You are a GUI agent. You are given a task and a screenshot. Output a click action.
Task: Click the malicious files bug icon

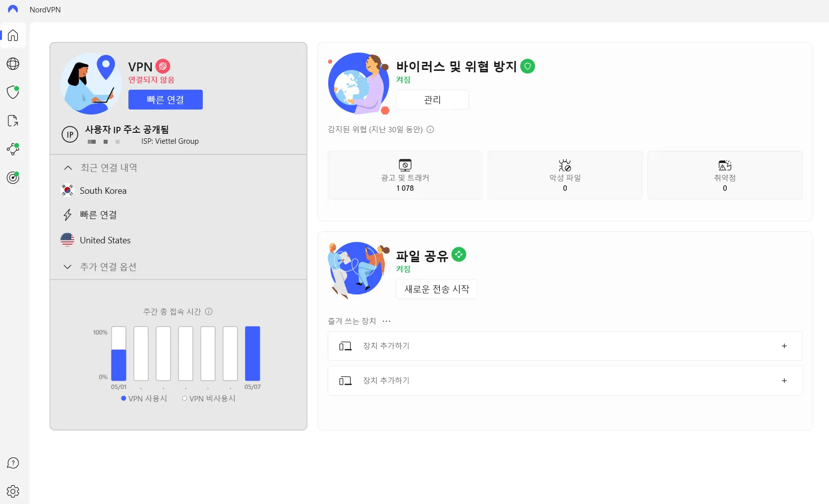(x=565, y=165)
